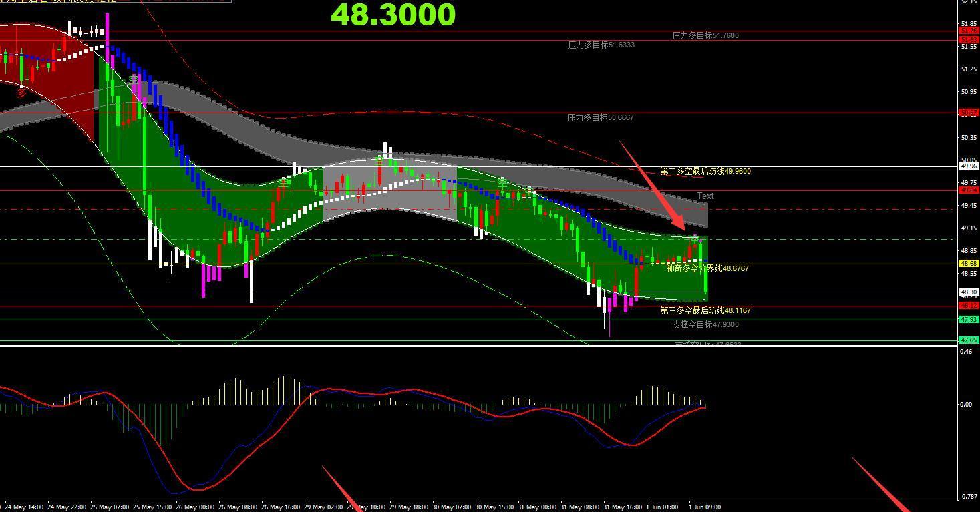Viewport: 980px width, 512px height.
Task: Click the 30 May 07:00 time label
Action: click(x=452, y=507)
